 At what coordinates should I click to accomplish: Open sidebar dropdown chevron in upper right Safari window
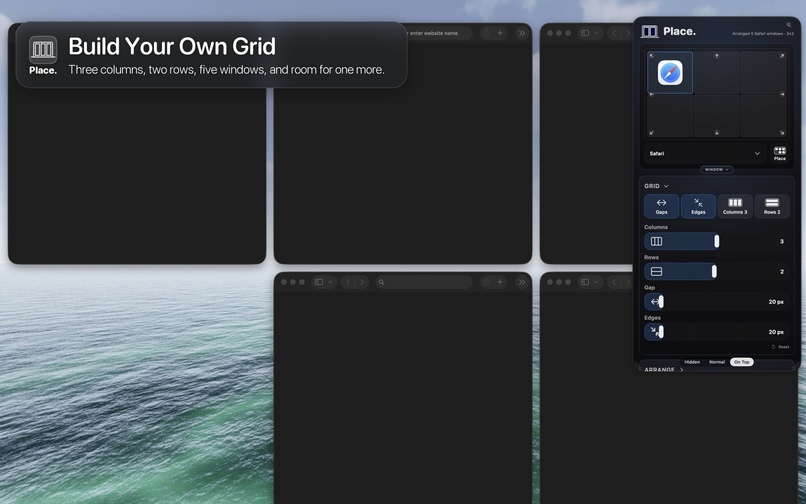click(596, 33)
